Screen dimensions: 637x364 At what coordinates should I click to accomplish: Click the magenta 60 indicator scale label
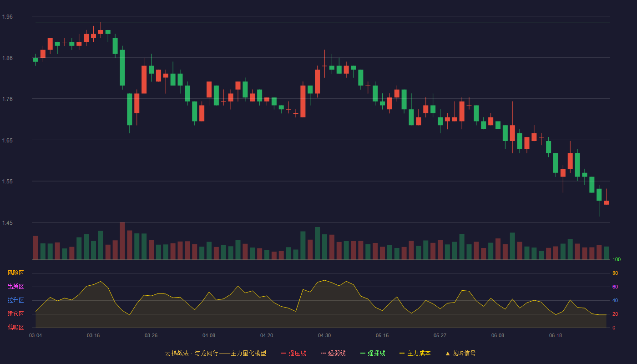615,287
